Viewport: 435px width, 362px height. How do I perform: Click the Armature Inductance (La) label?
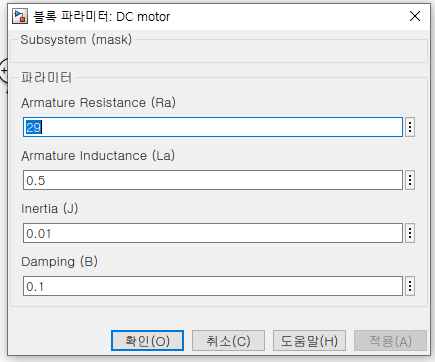(98, 156)
